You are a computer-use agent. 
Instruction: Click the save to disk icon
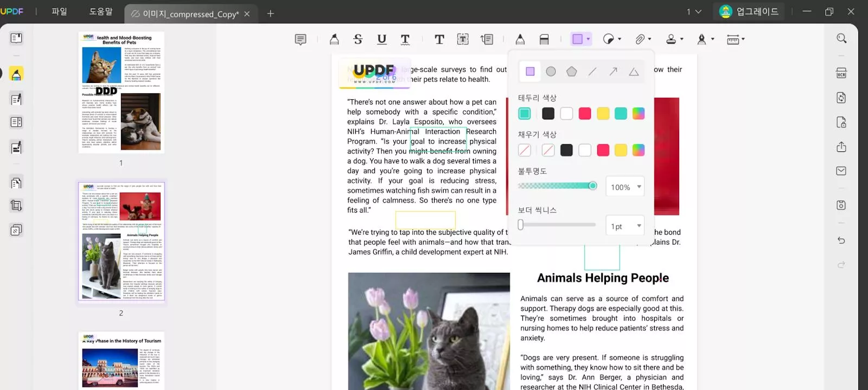[841, 205]
